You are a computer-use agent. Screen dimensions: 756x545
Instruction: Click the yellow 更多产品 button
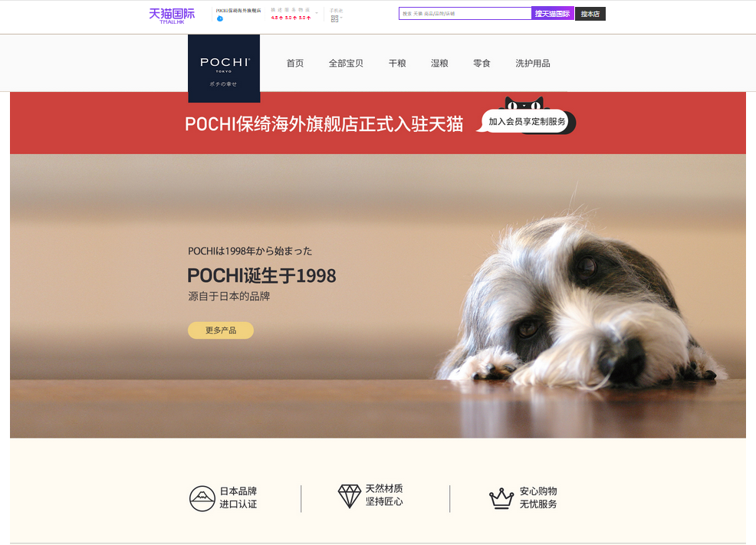click(221, 330)
